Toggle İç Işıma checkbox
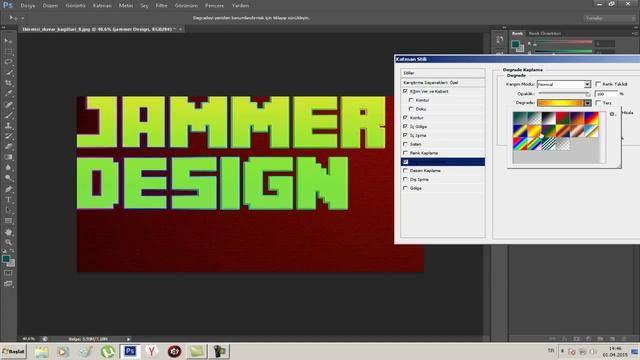The width and height of the screenshot is (640, 360). 405,135
